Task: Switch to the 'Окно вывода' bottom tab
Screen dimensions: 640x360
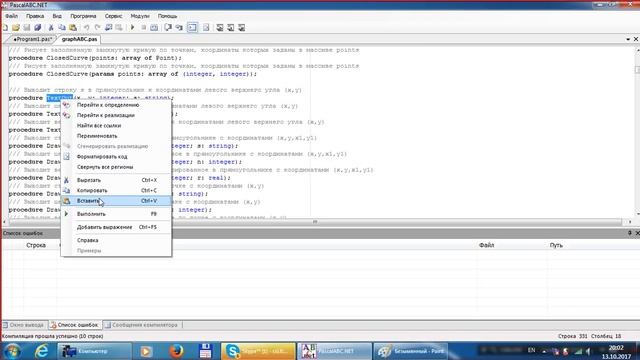Action: point(24,325)
